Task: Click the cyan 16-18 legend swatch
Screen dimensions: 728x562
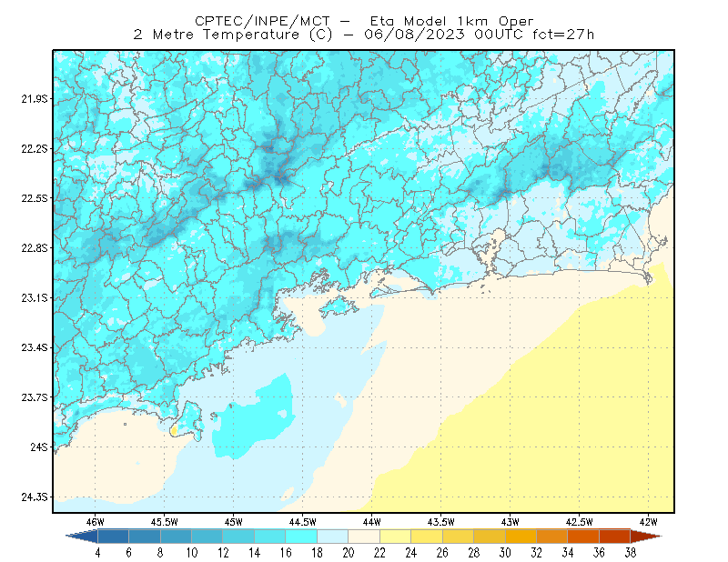Action: [301, 537]
